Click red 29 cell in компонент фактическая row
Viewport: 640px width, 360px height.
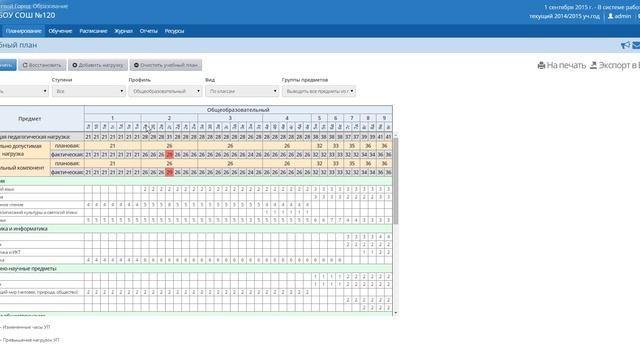pyautogui.click(x=169, y=172)
